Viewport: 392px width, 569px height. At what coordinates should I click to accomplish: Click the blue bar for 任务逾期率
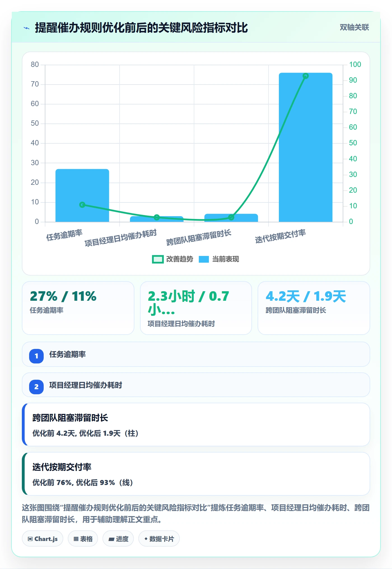pos(82,195)
